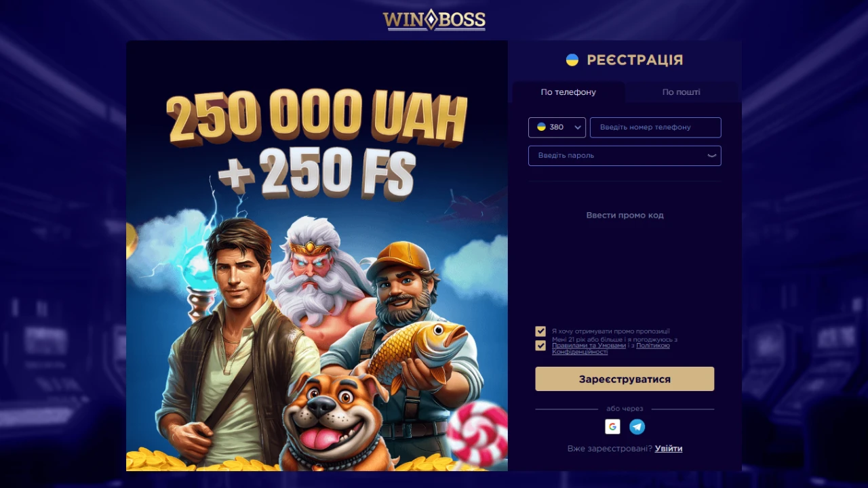Screen dimensions: 868x488
Task: Focus the phone number input field
Action: [656, 127]
